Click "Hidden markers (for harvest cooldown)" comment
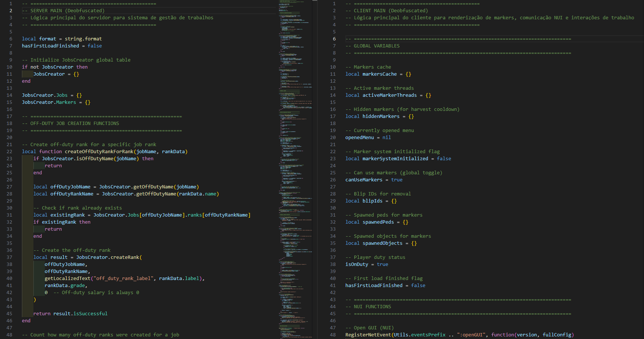The width and height of the screenshot is (644, 339). click(403, 109)
